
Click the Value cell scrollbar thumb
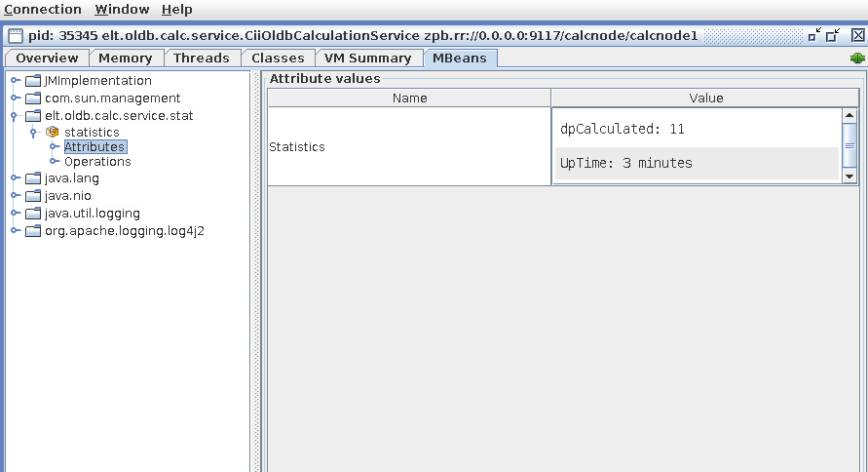pyautogui.click(x=849, y=145)
